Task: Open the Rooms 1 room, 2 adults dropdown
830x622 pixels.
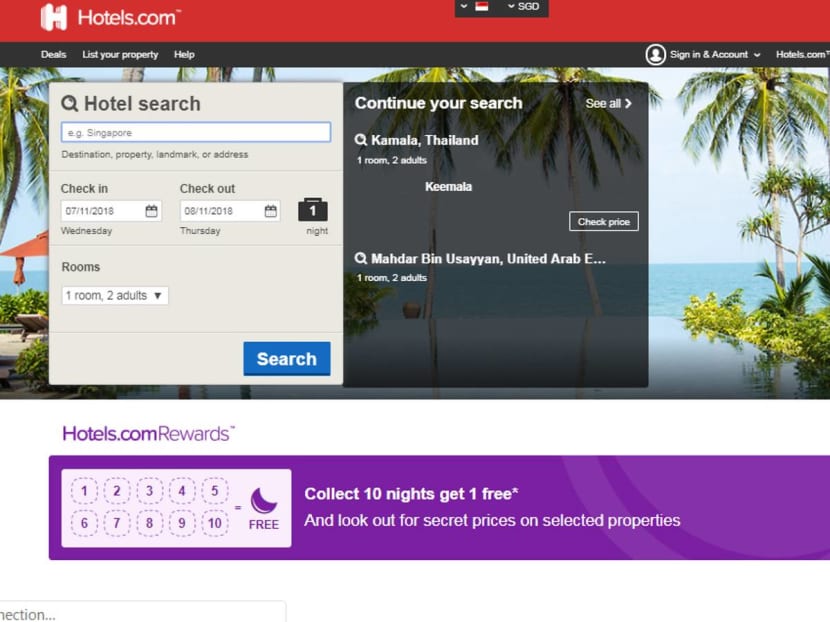Action: coord(115,295)
